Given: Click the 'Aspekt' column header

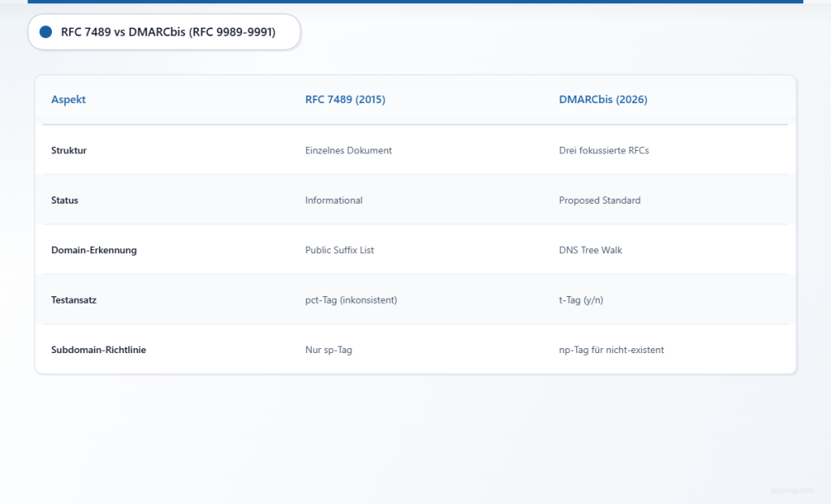Looking at the screenshot, I should (68, 99).
